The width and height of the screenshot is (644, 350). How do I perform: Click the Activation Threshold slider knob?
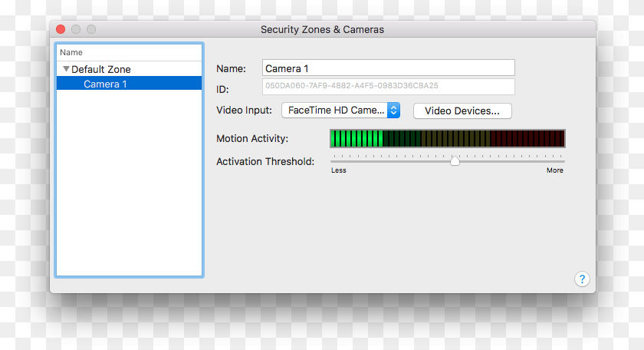coord(455,160)
